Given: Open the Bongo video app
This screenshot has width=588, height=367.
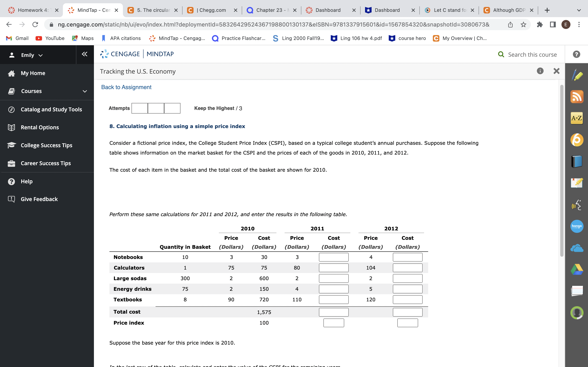Looking at the screenshot, I should (577, 226).
